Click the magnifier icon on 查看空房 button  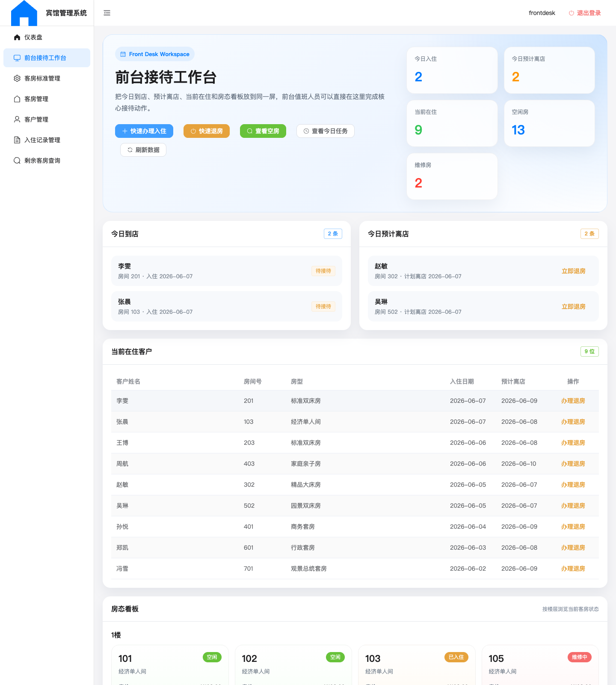pyautogui.click(x=250, y=131)
